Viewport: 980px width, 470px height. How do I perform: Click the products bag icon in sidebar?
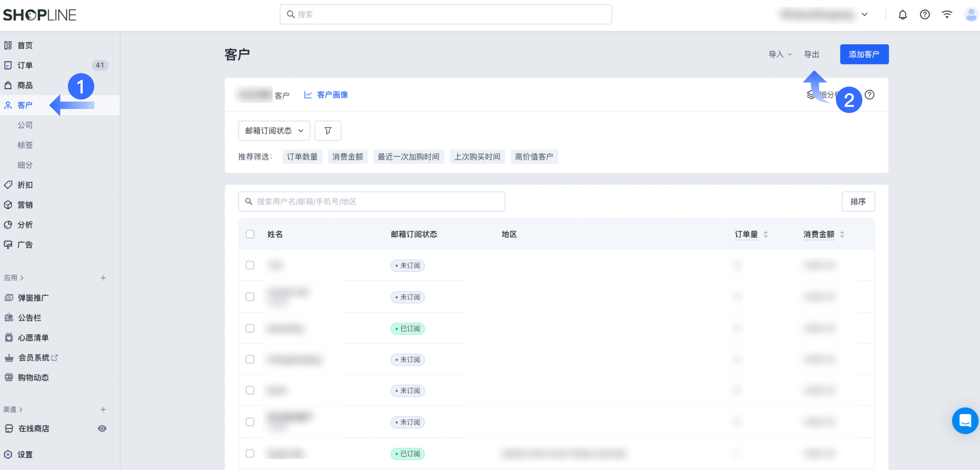pos(8,85)
